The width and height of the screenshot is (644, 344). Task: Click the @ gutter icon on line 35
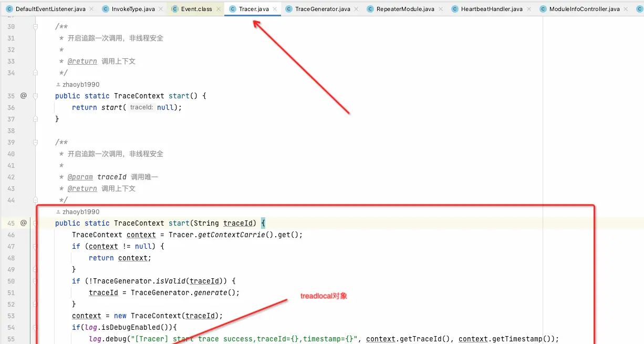pyautogui.click(x=23, y=96)
